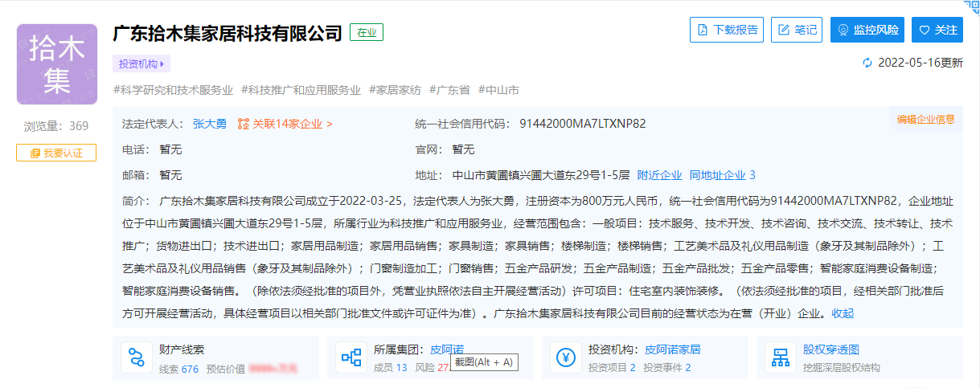Select the #科技推广和应用服务业 tag

click(301, 90)
